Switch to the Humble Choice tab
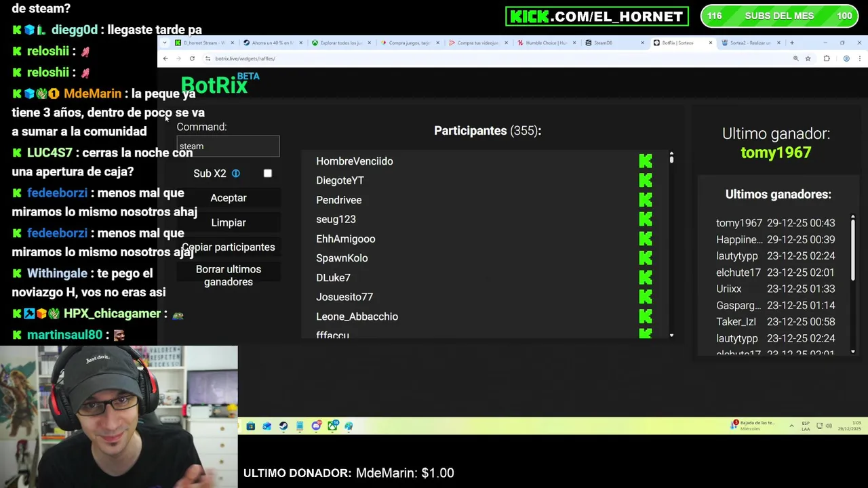 [x=547, y=43]
